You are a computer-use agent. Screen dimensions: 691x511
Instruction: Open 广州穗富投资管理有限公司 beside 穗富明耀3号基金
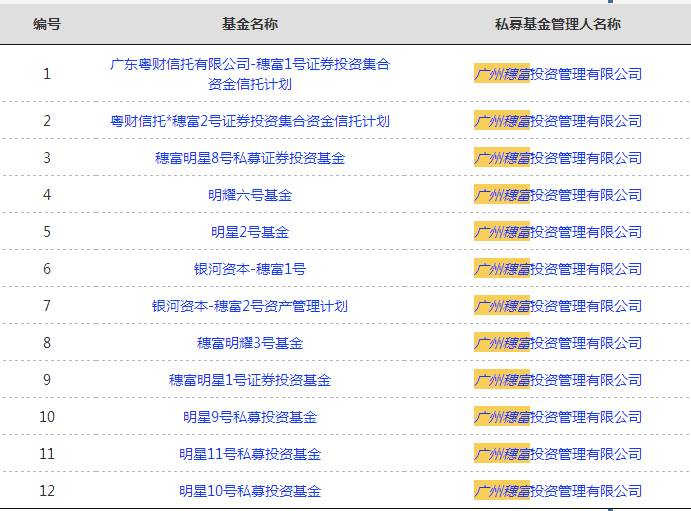(558, 343)
